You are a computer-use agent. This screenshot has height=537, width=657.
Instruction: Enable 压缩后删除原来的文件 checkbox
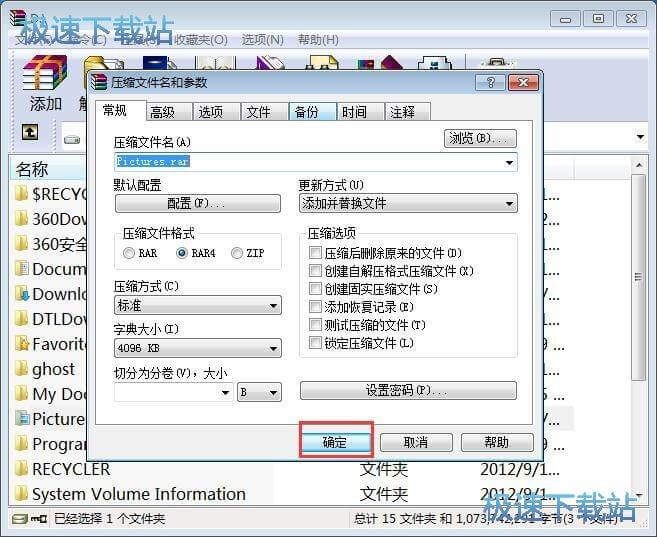316,254
